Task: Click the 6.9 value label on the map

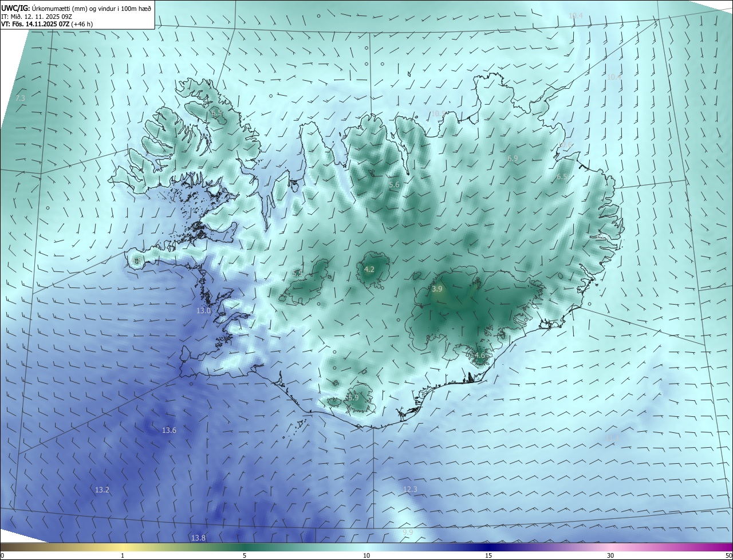Action: [x=513, y=159]
